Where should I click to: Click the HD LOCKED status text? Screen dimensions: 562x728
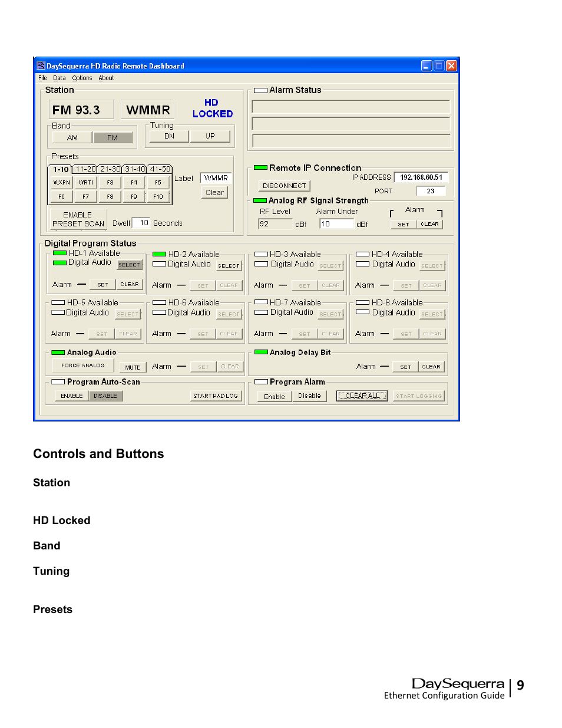[213, 108]
